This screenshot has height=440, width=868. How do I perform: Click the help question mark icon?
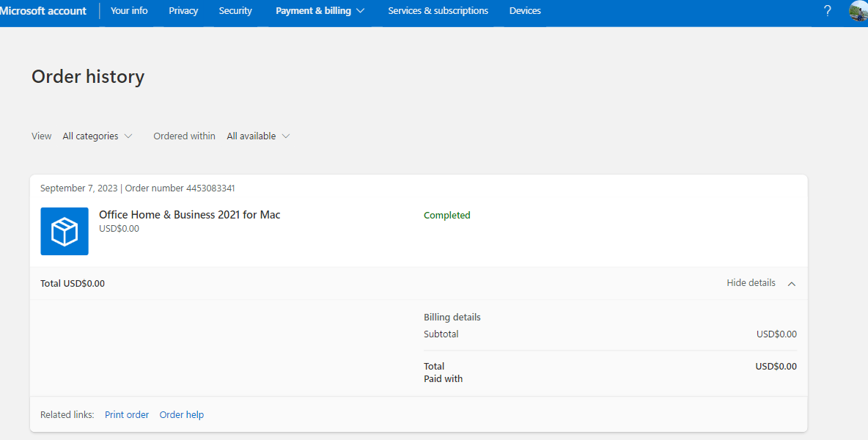pyautogui.click(x=828, y=11)
